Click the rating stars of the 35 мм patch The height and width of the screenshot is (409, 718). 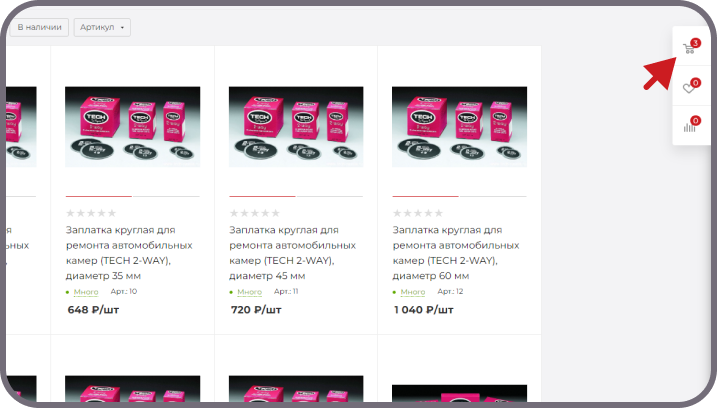point(91,213)
